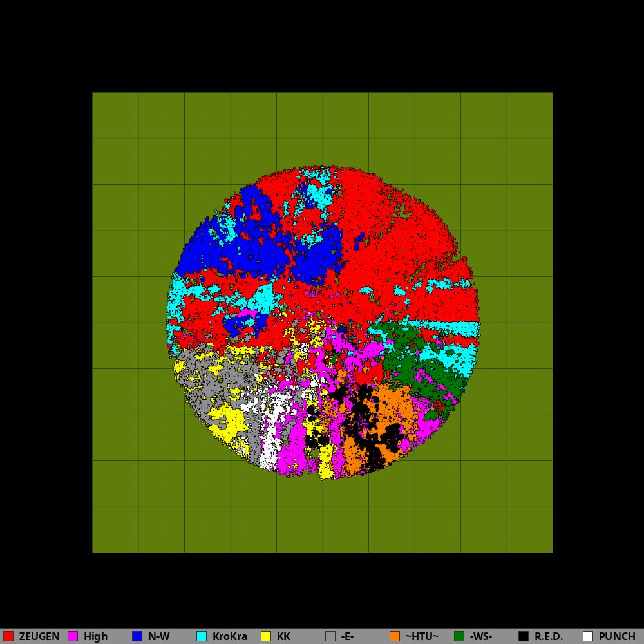Click the orange ~HTU~ legend swatch
This screenshot has width=644, height=644.
[x=395, y=636]
